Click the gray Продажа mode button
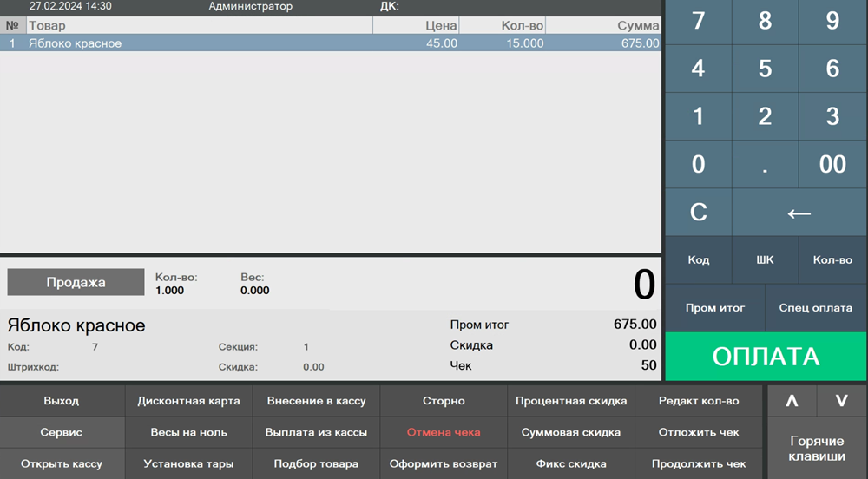Viewport: 868px width, 479px height. (76, 282)
